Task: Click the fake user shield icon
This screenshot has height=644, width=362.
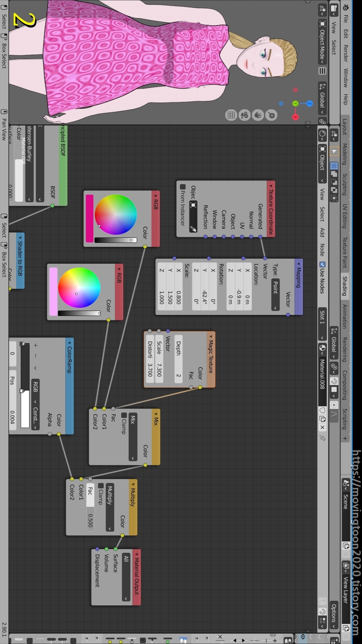Action: tap(322, 410)
